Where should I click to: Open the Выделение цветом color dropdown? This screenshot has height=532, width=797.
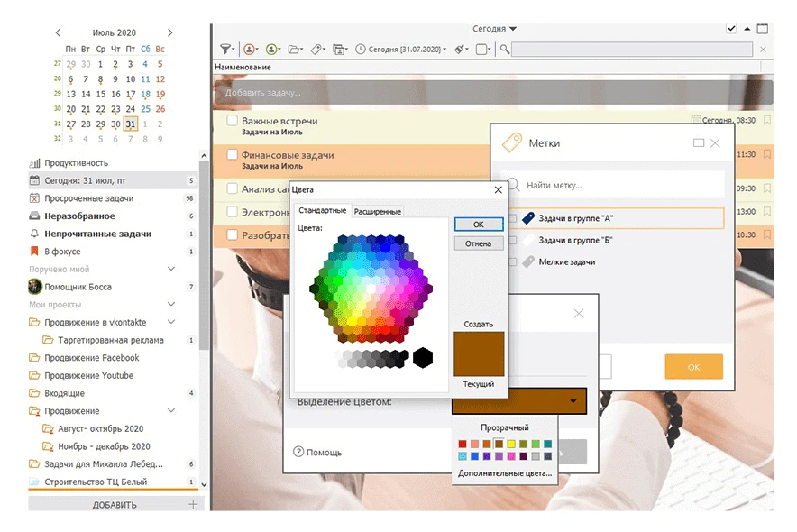coord(573,401)
